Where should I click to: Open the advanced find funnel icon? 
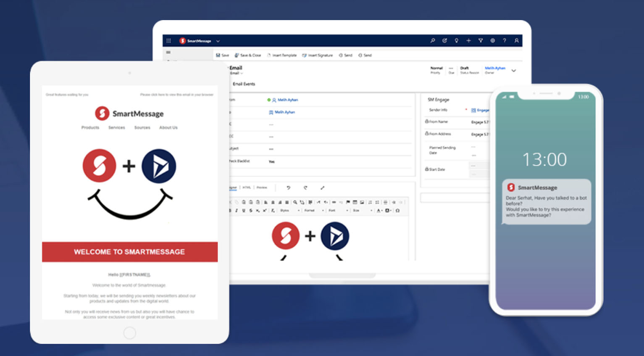click(x=481, y=41)
